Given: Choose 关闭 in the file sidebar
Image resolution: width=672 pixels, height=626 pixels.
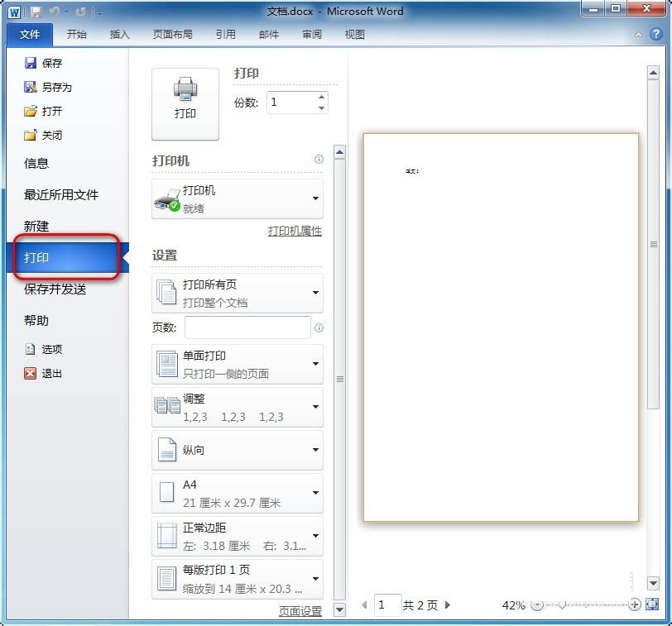Looking at the screenshot, I should click(44, 135).
